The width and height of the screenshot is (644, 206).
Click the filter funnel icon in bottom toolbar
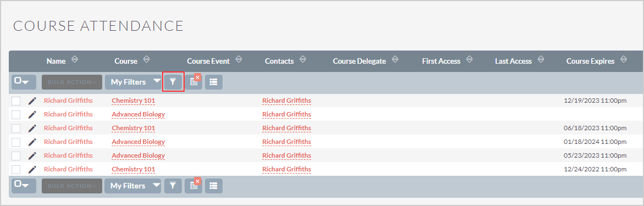[173, 186]
